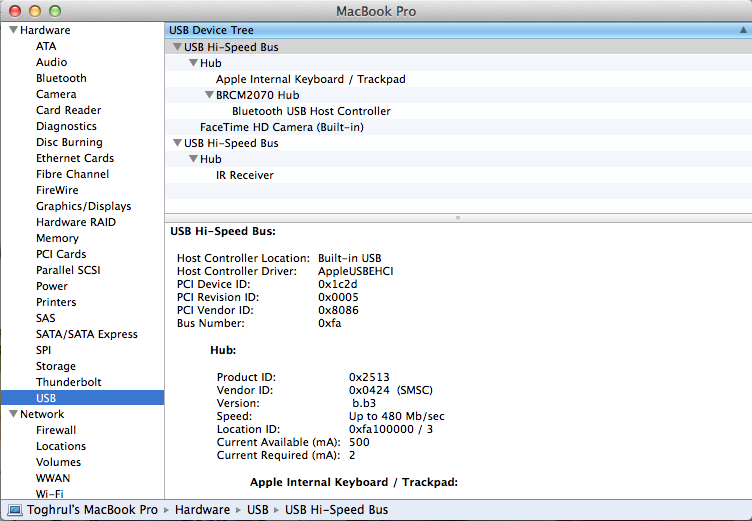Click the Hub: heading in detail pane
This screenshot has height=521, width=752.
tap(223, 350)
